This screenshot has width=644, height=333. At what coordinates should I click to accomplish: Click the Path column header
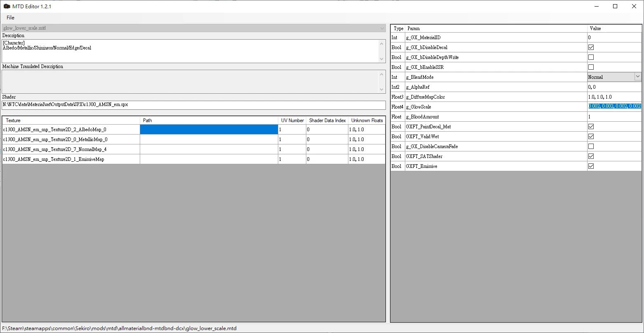[x=209, y=120]
